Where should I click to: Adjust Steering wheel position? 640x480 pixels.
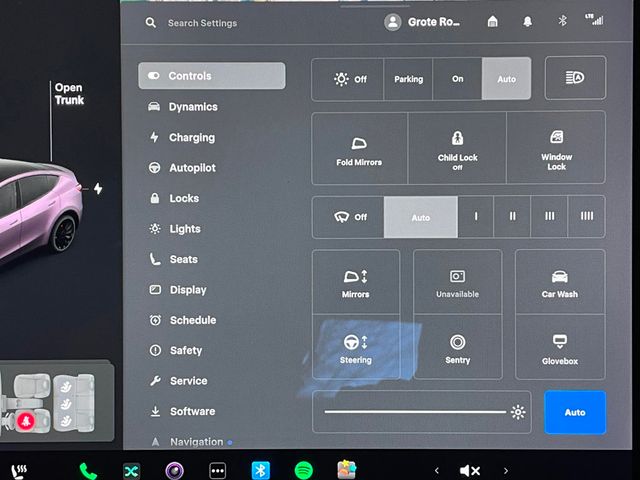(356, 348)
